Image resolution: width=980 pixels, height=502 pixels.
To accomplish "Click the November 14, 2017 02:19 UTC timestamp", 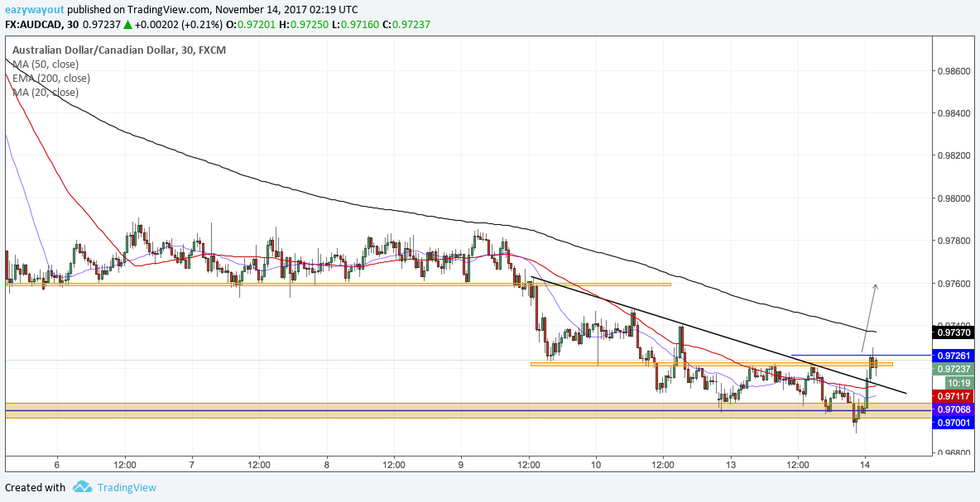I will click(287, 10).
